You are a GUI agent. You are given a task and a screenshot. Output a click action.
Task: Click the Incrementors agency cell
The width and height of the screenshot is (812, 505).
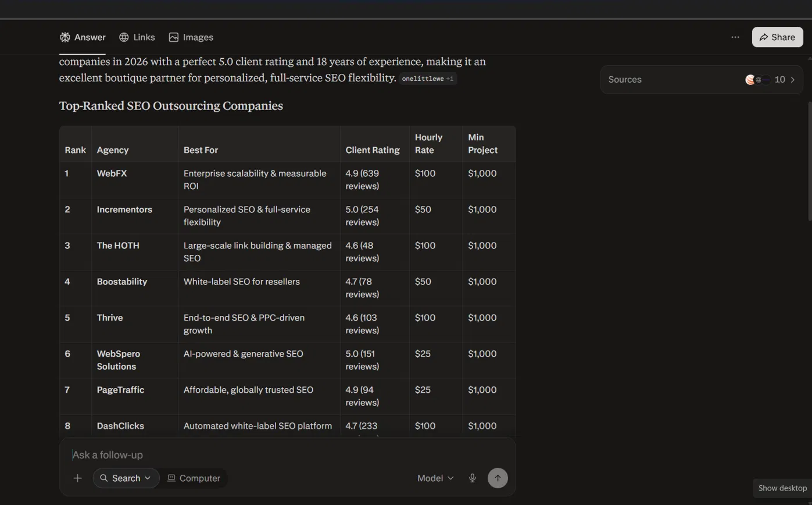pos(135,216)
